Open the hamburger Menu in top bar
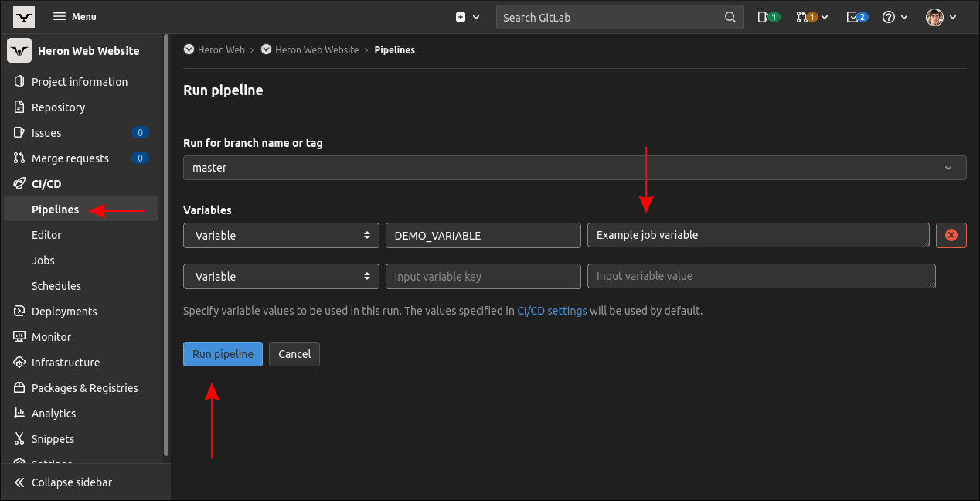980x501 pixels. click(74, 17)
